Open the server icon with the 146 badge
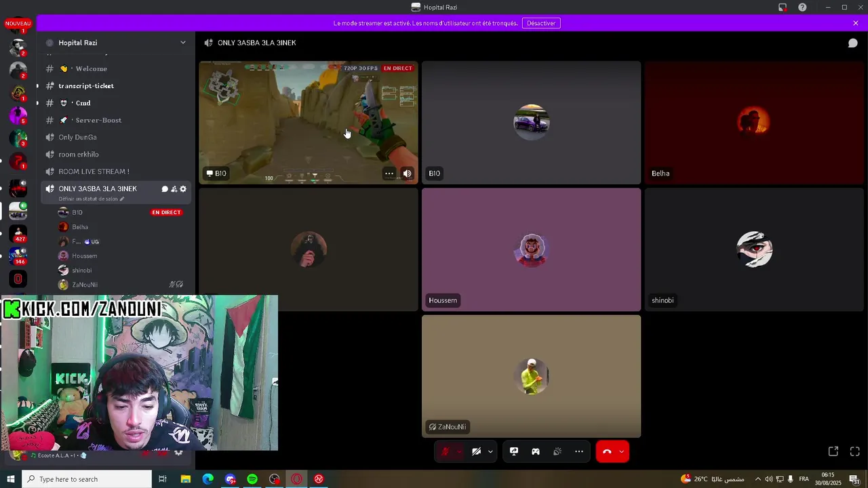This screenshot has height=488, width=868. (18, 256)
